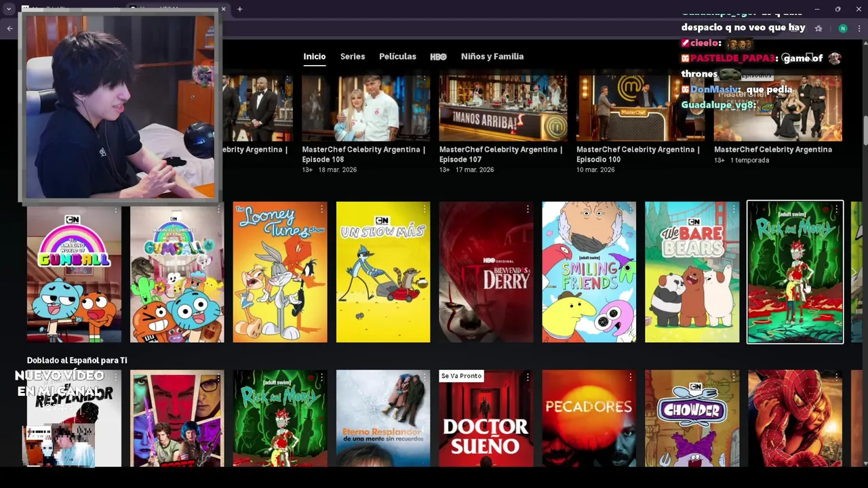The image size is (868, 488).
Task: Click the title 'MasterChef Celebrity Argentina | Episode 108'
Action: [x=363, y=155]
